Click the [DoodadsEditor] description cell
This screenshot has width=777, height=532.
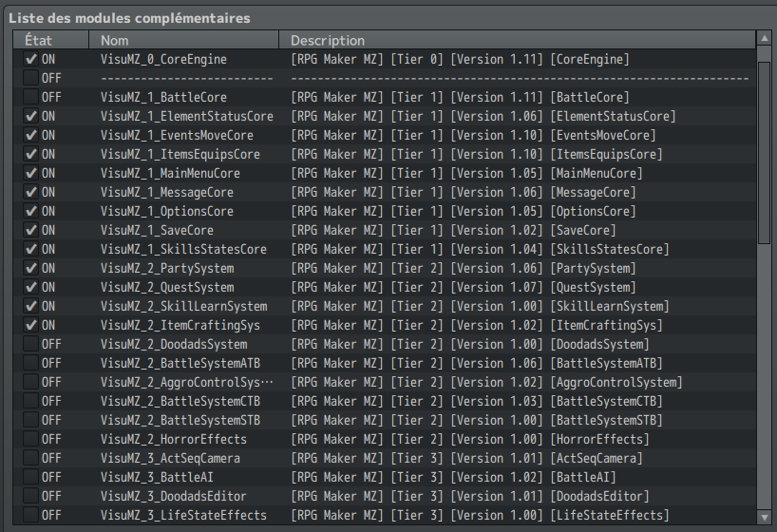point(470,496)
